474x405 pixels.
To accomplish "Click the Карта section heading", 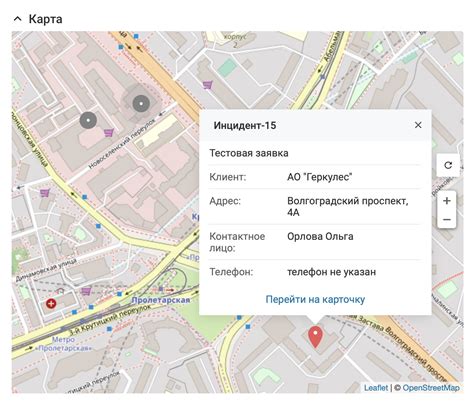I will [x=46, y=19].
